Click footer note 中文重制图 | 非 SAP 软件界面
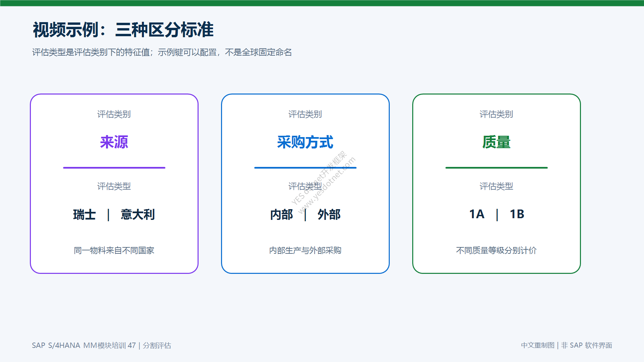Image resolution: width=644 pixels, height=362 pixels. click(567, 345)
